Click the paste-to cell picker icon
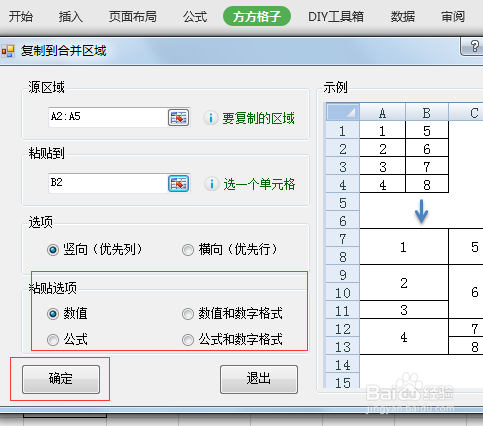Viewport: 483px width, 426px height. [x=179, y=183]
